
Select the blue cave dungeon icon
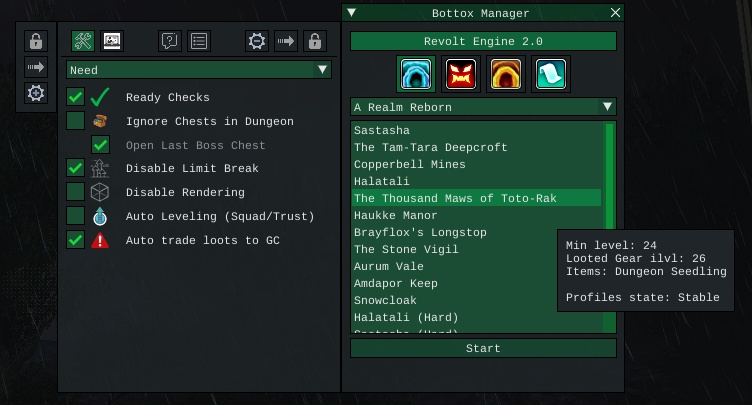(414, 74)
